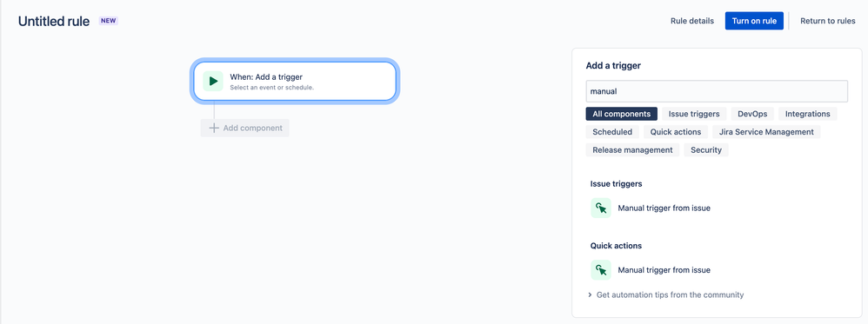Viewport: 868px width, 324px height.
Task: Filter by Issue triggers category
Action: point(694,114)
